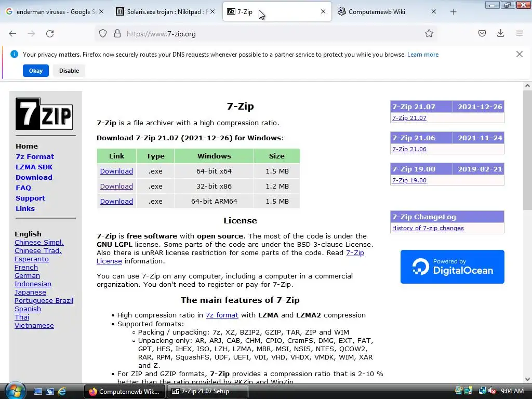
Task: Click the muted volume tray icon
Action: (491, 391)
